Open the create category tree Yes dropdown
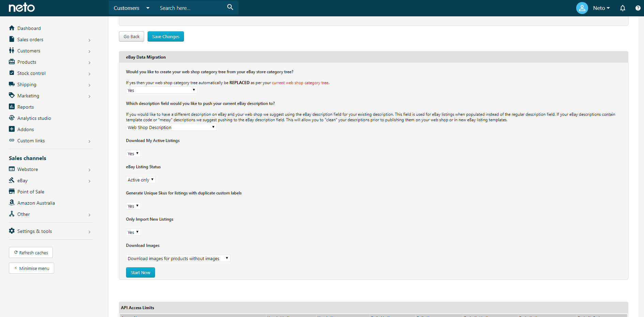 [x=162, y=90]
